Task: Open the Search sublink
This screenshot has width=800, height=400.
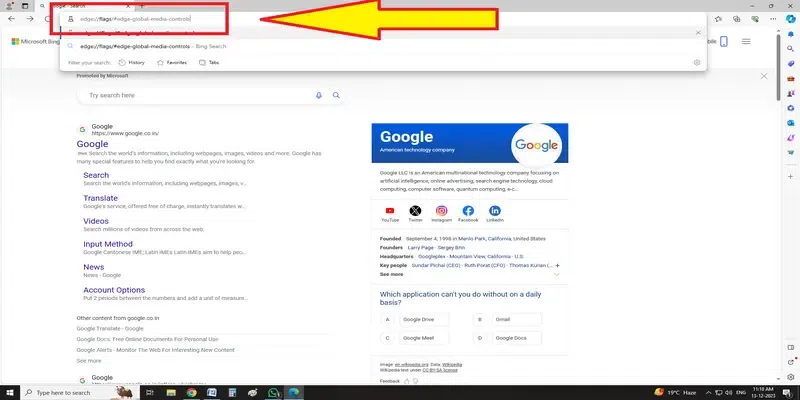Action: click(x=96, y=175)
